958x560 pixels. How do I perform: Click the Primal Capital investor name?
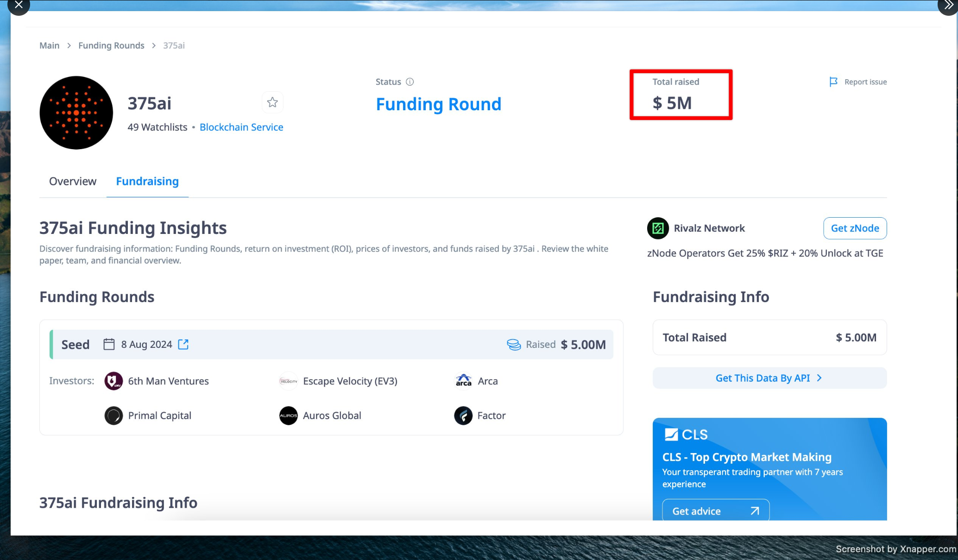coord(159,415)
